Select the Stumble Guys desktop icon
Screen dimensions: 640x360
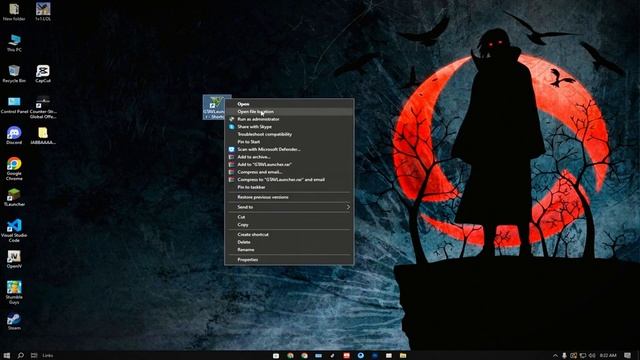pyautogui.click(x=14, y=292)
